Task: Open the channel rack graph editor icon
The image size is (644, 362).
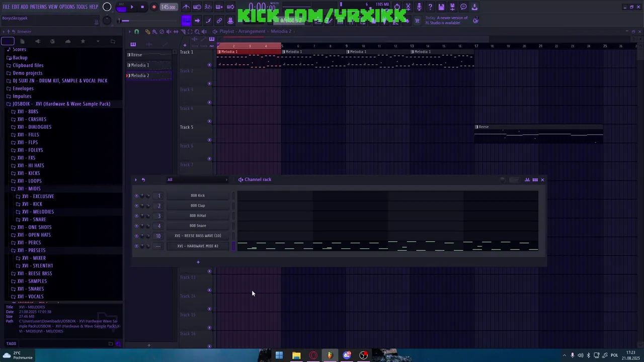Action: [x=527, y=179]
